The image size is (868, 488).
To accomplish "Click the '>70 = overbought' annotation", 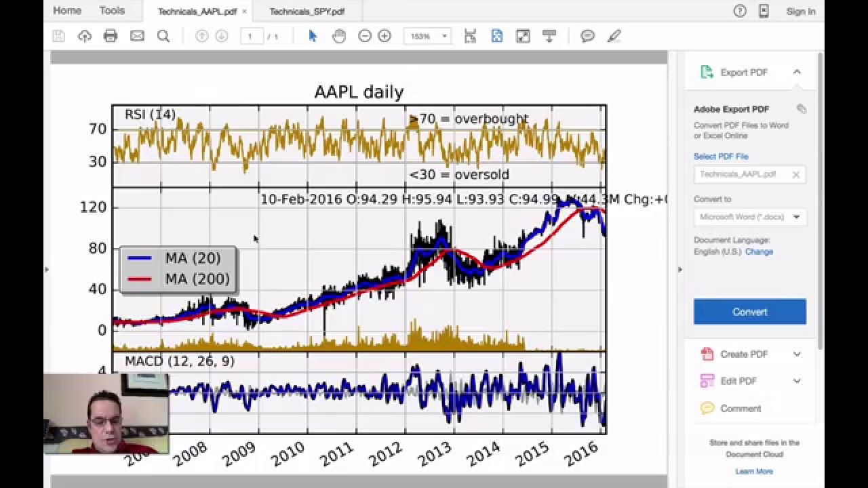I will coord(469,119).
